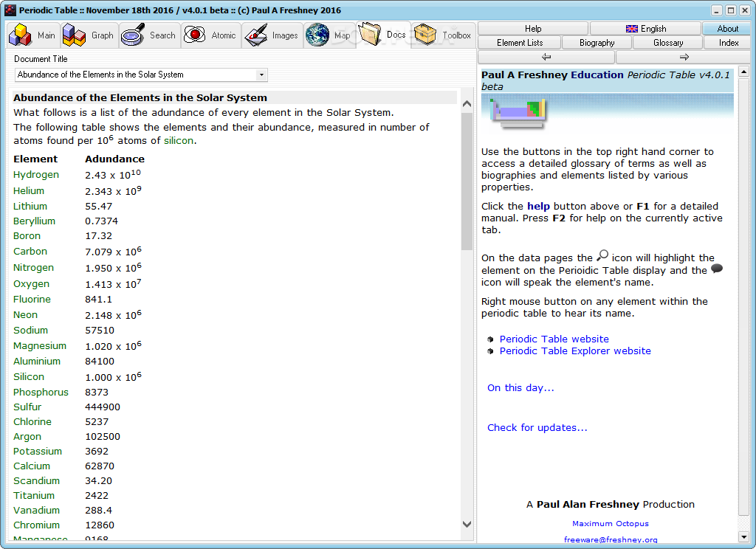The height and width of the screenshot is (549, 756).
Task: Click the Search magnifier icon
Action: 133,35
